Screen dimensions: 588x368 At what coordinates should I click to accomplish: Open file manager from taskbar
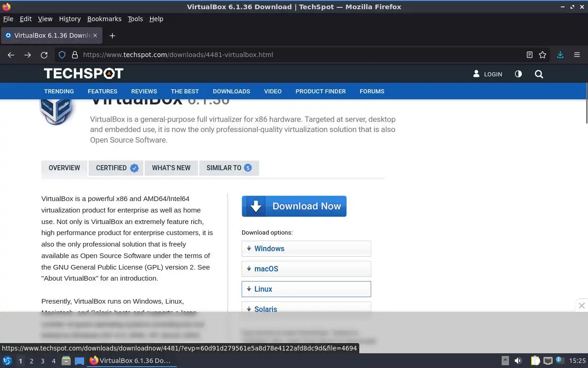(x=66, y=361)
